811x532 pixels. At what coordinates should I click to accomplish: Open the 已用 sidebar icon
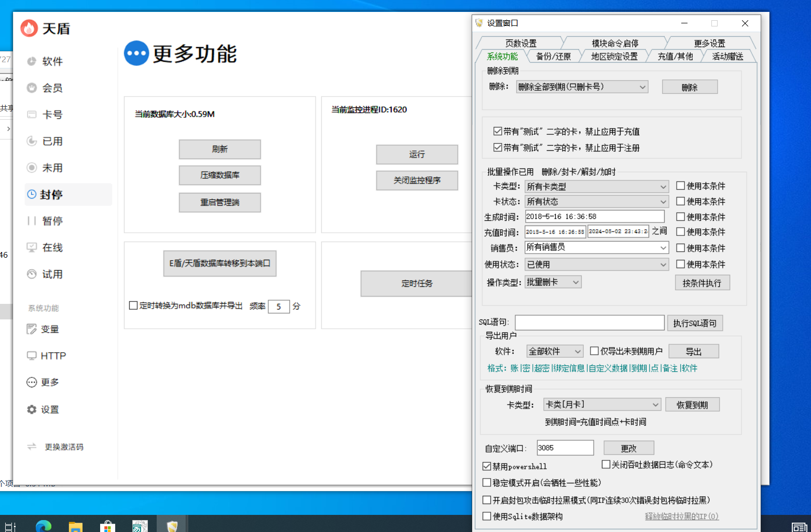[32, 141]
